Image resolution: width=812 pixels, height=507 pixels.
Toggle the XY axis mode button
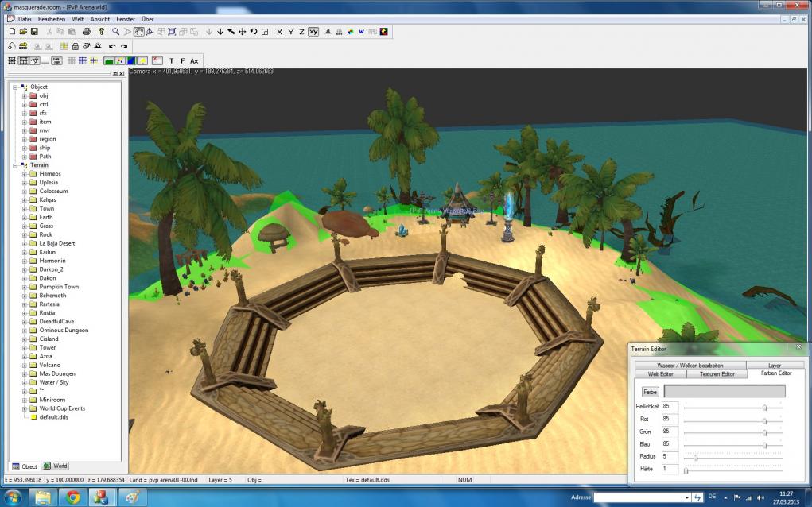313,32
